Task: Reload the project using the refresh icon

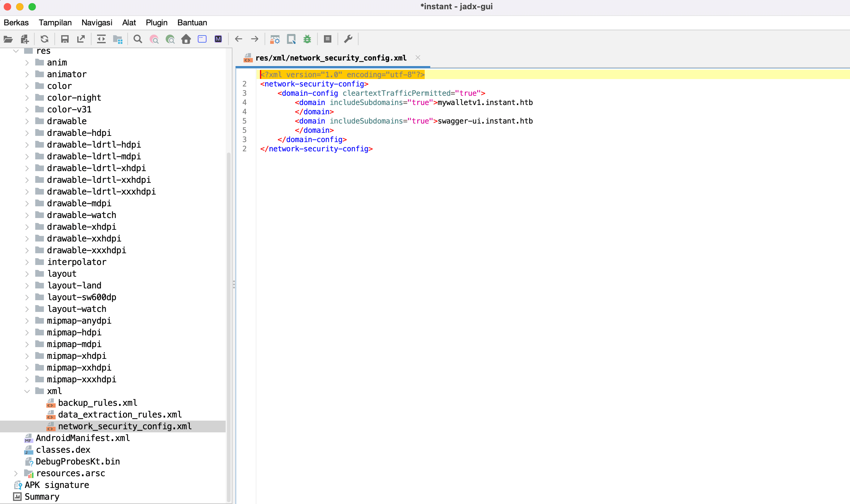Action: pyautogui.click(x=45, y=39)
